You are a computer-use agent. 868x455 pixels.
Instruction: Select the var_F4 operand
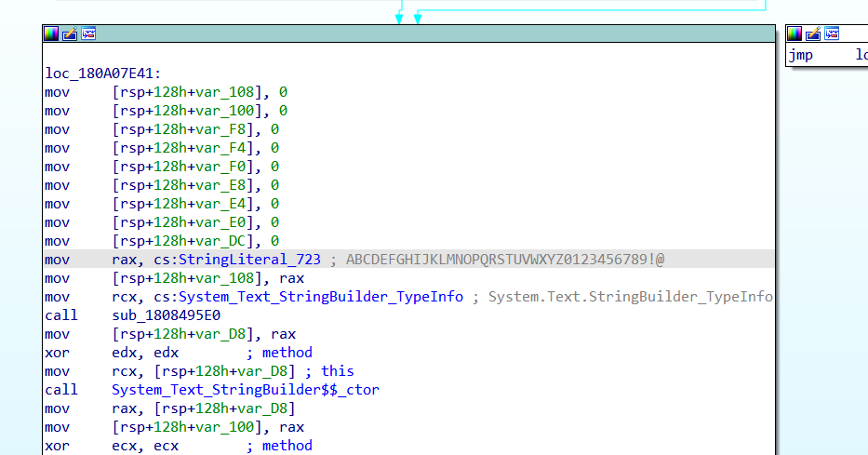coord(220,148)
